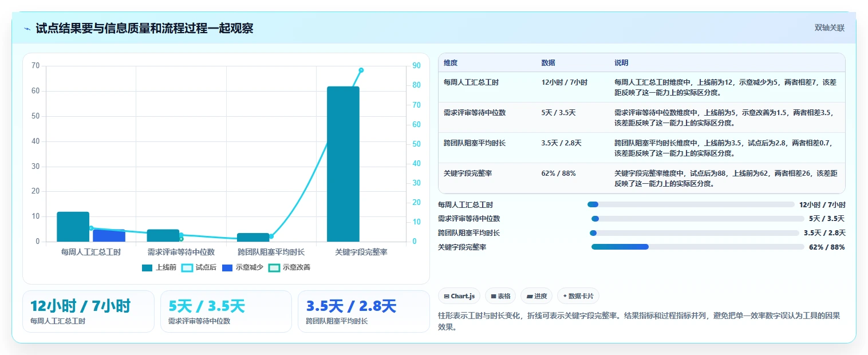Click table cell 12小时 / 7小时
This screenshot has width=868, height=355.
pos(564,82)
